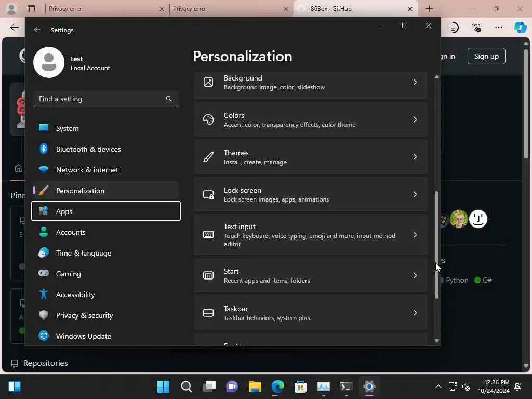The image size is (532, 399).
Task: Open Terminal from taskbar
Action: (x=346, y=387)
